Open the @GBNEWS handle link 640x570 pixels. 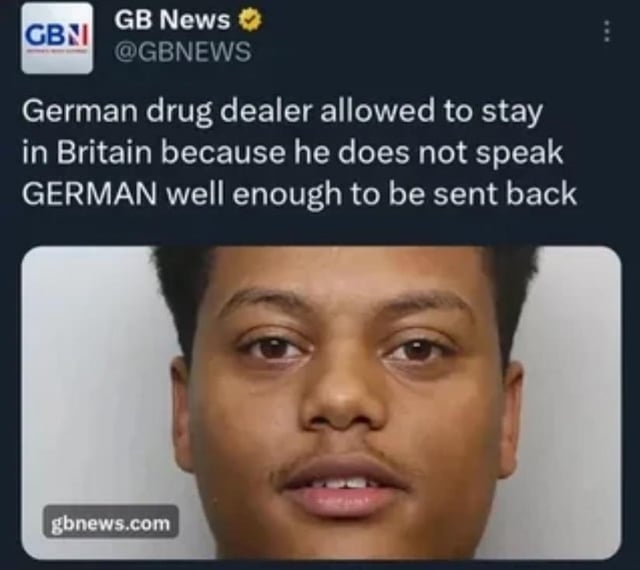[x=183, y=52]
